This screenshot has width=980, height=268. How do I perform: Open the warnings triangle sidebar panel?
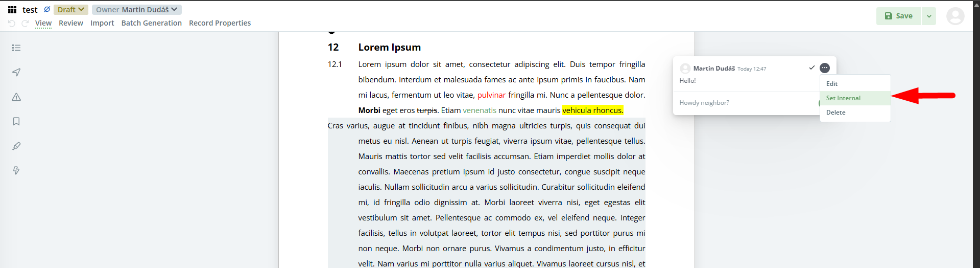coord(16,97)
